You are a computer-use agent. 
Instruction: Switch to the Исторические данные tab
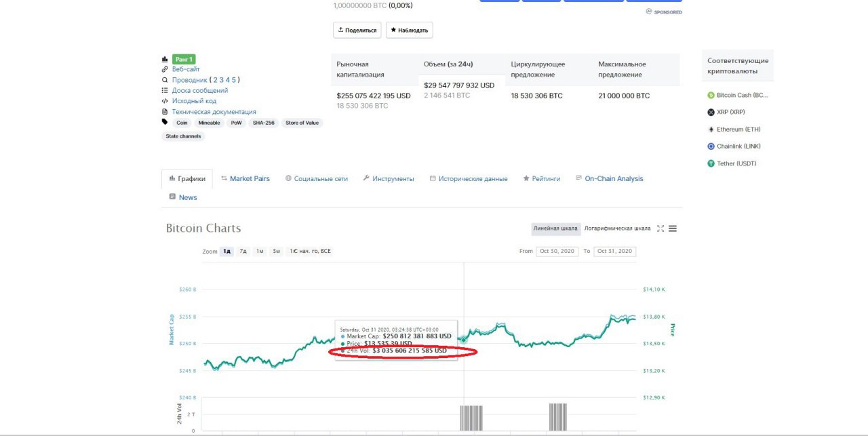[468, 179]
